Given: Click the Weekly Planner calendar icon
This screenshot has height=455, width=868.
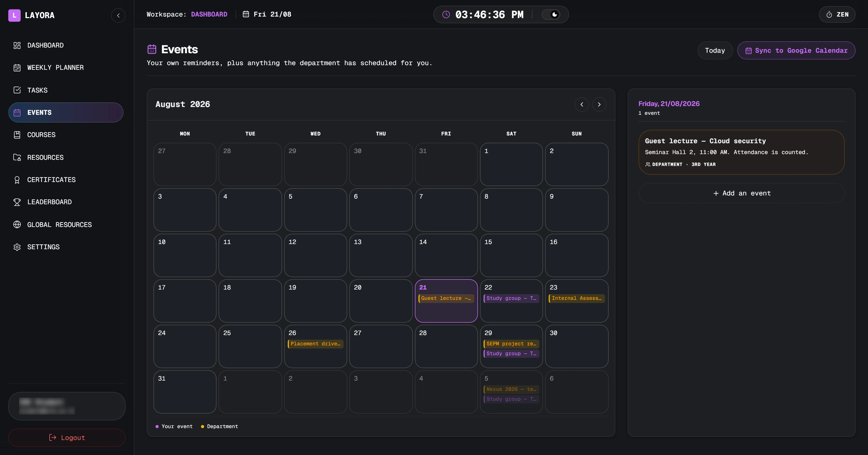Looking at the screenshot, I should 17,67.
